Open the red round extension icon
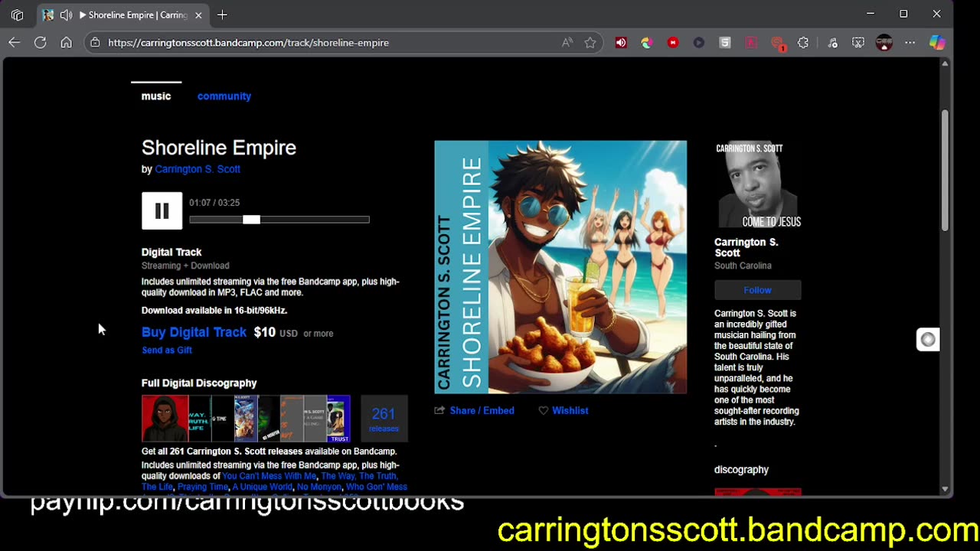980x551 pixels. (673, 43)
